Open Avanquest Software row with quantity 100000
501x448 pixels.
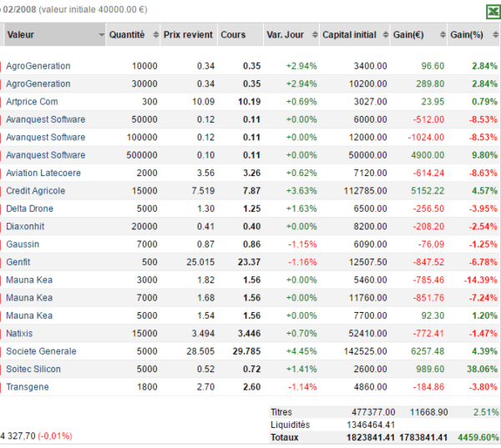tap(46, 138)
